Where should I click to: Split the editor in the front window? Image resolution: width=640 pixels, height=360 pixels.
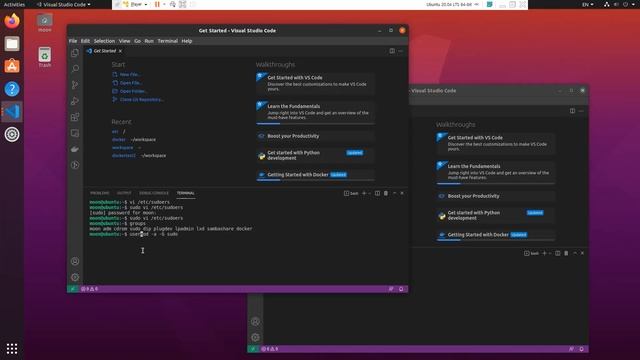pos(392,51)
